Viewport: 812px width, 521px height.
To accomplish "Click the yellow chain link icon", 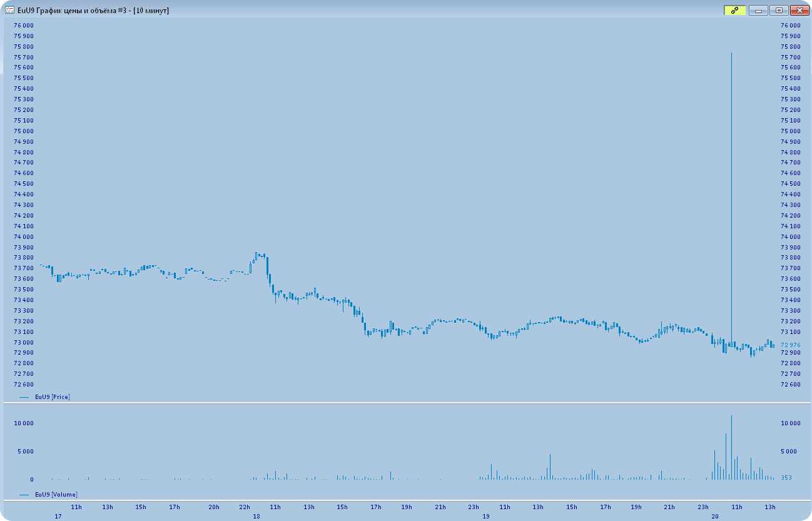I will (734, 11).
